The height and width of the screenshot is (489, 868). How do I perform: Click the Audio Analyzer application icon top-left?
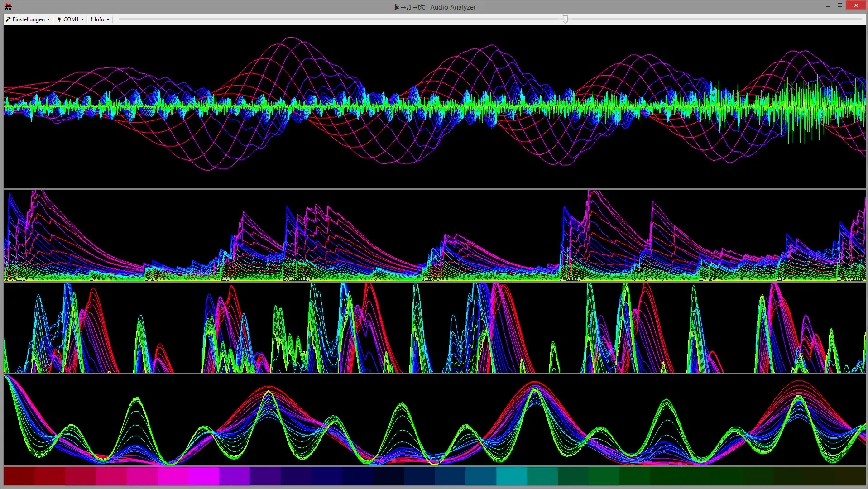8,7
